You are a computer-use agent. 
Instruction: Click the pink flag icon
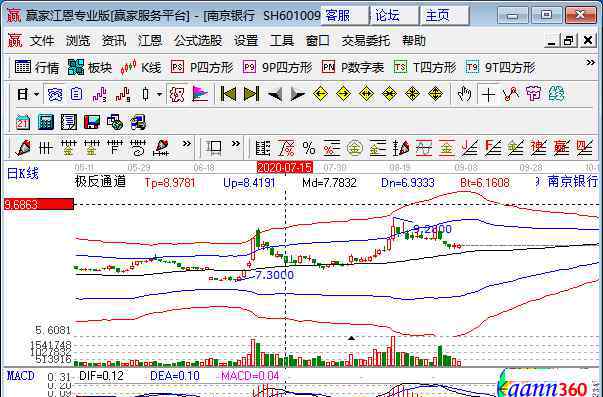[x=200, y=94]
